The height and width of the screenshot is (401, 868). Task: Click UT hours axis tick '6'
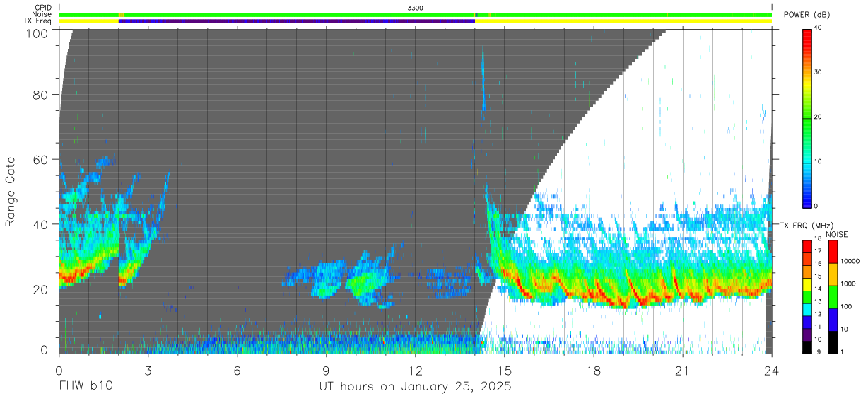pyautogui.click(x=237, y=370)
